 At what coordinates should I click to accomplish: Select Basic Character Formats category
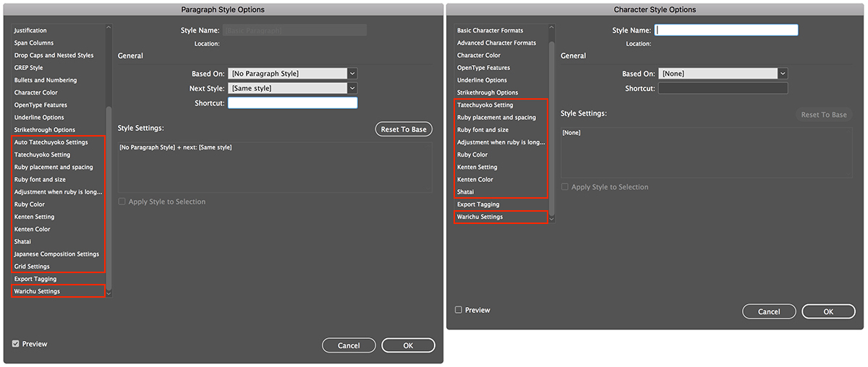(x=490, y=30)
